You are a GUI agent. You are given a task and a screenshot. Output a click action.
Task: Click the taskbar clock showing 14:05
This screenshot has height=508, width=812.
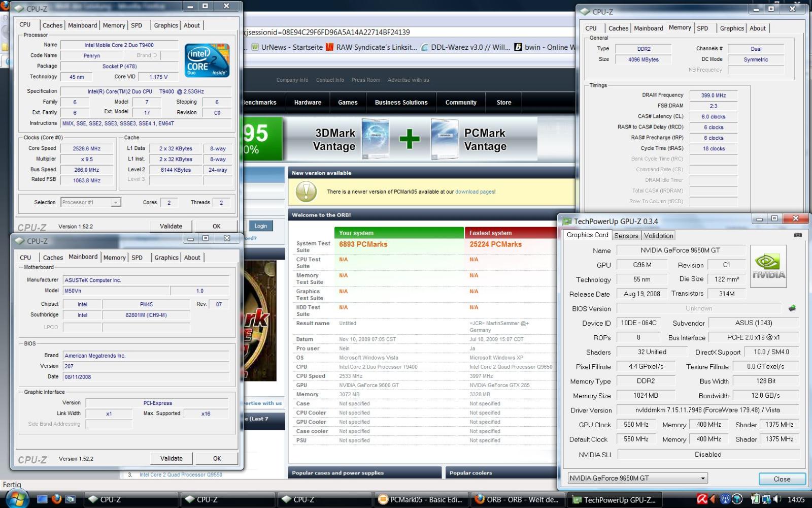(795, 499)
